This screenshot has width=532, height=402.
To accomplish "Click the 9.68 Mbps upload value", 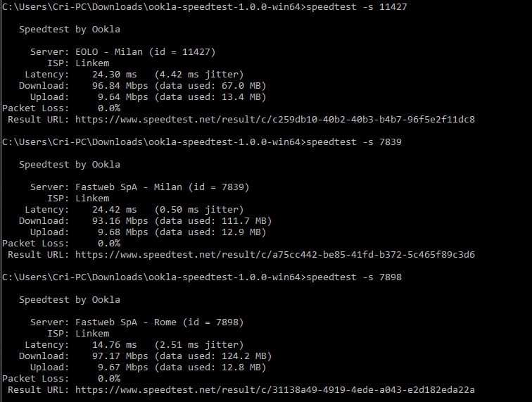I will [x=123, y=232].
